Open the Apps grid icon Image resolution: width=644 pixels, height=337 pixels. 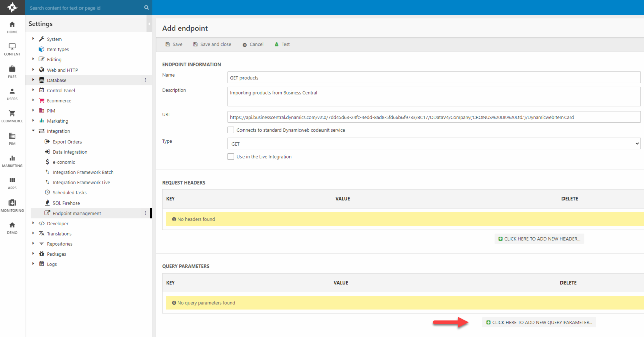12,180
